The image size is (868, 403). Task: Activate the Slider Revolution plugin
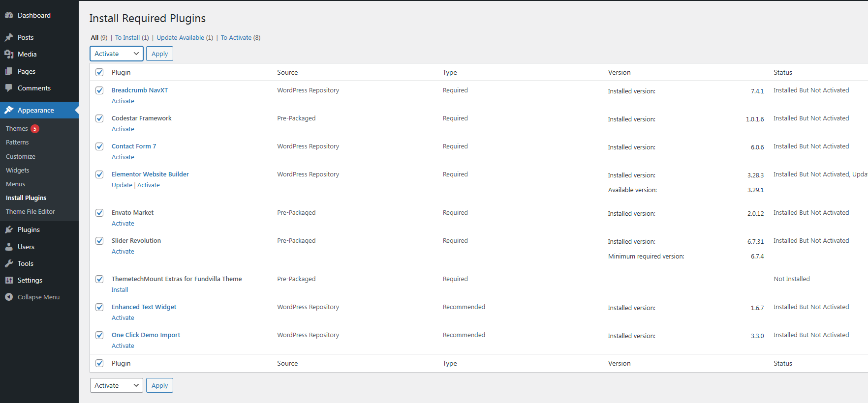click(123, 251)
